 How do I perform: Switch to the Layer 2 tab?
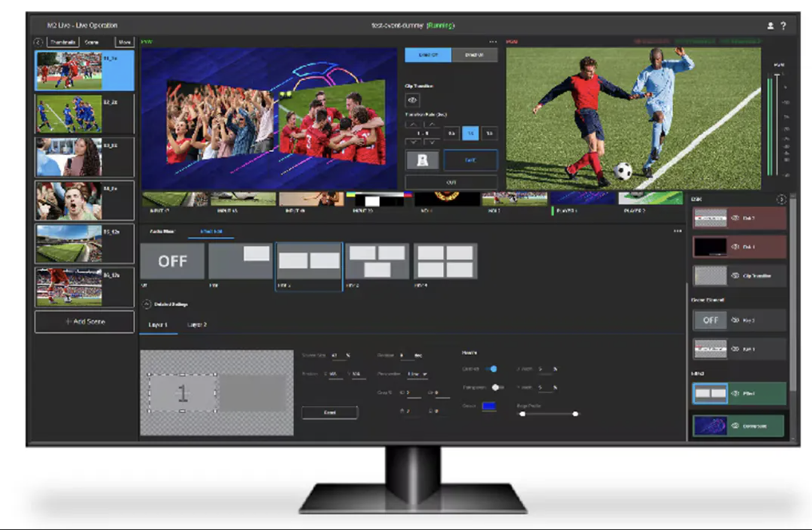coord(196,324)
